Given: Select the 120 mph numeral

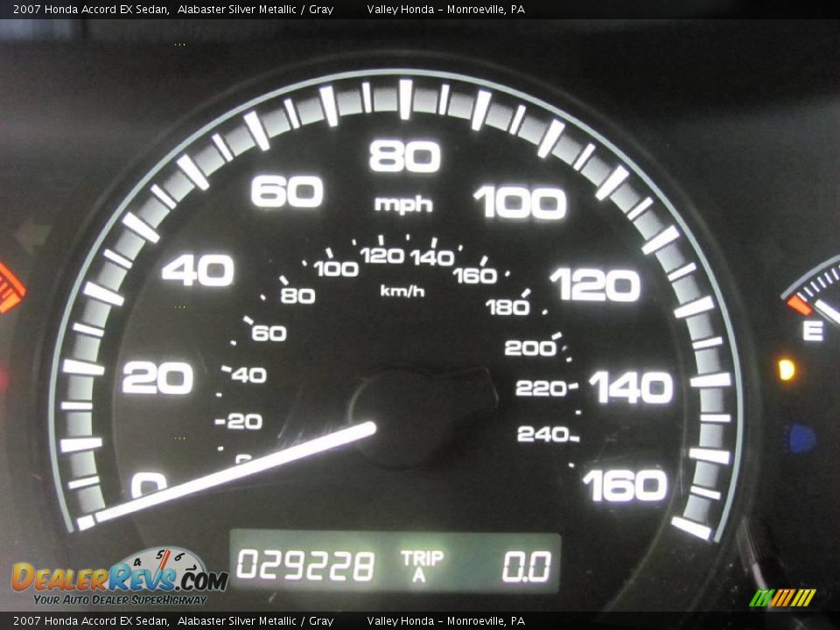Looking at the screenshot, I should [595, 284].
